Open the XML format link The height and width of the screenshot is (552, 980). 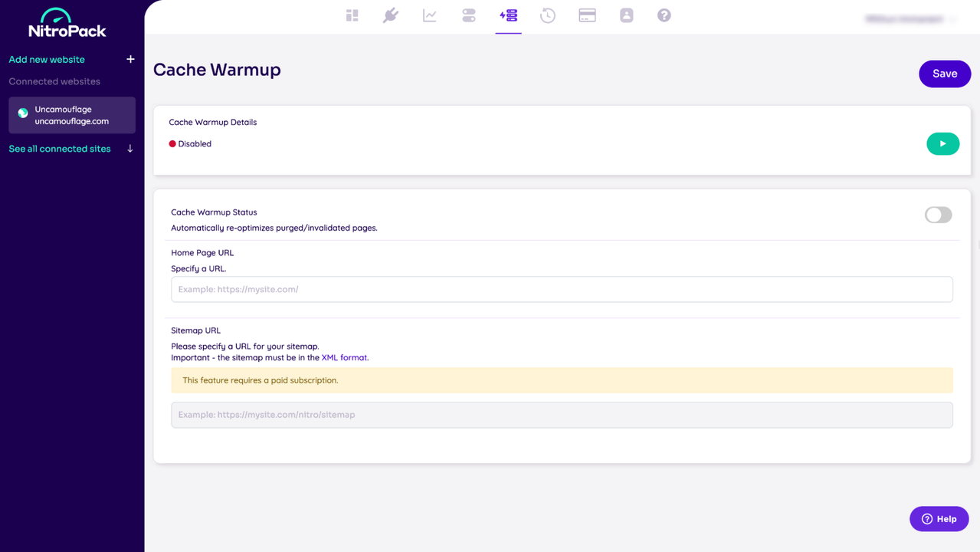coord(344,357)
